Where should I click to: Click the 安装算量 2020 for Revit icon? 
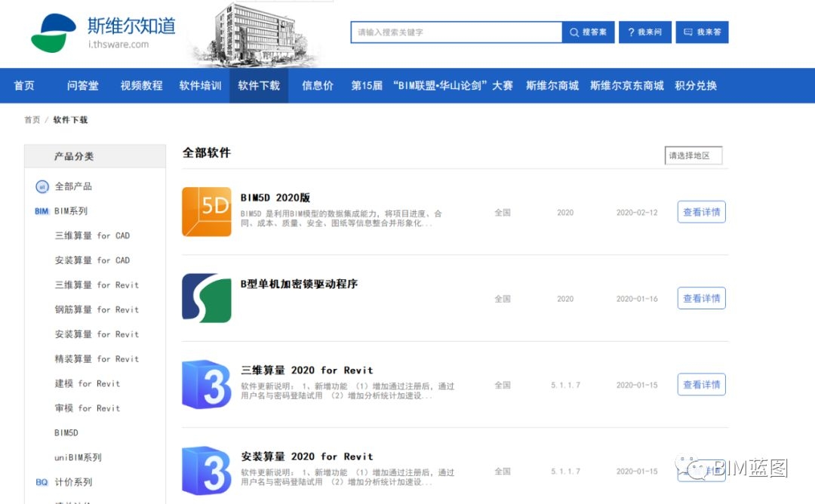pyautogui.click(x=206, y=471)
